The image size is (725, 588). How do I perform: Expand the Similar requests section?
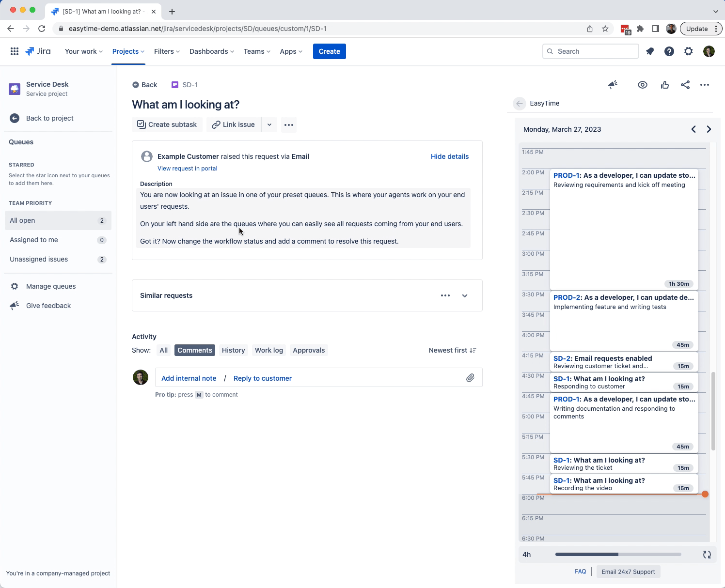pos(464,295)
